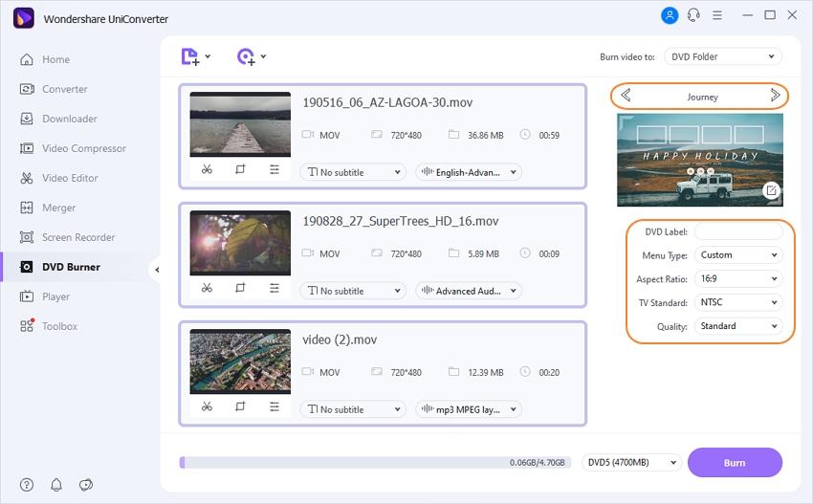This screenshot has height=504, width=813.
Task: Open the Burn video to DVD Folder dropdown
Action: [x=723, y=56]
